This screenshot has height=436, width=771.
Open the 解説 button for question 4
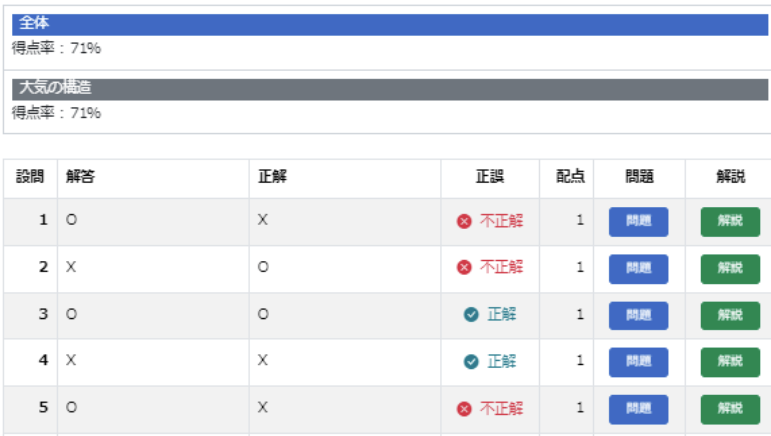(x=730, y=362)
